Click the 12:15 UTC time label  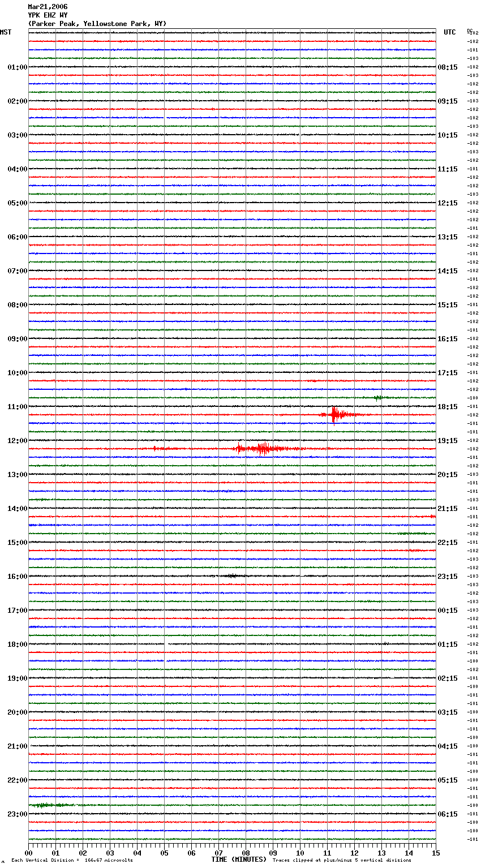pyautogui.click(x=448, y=203)
